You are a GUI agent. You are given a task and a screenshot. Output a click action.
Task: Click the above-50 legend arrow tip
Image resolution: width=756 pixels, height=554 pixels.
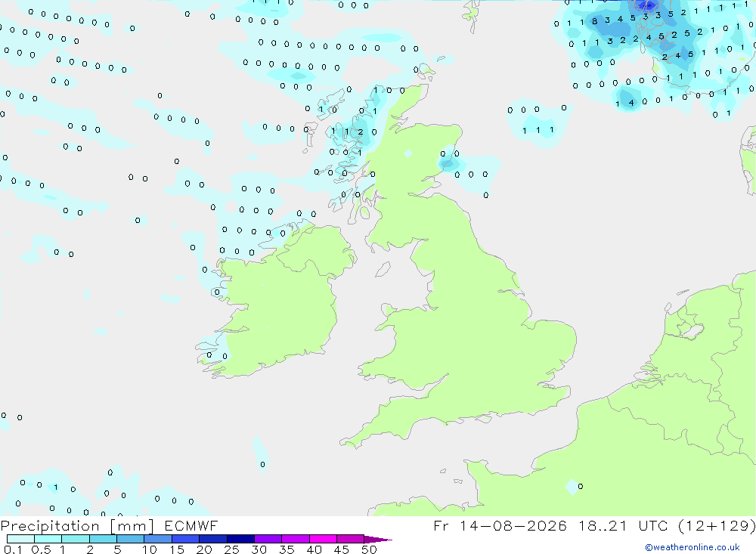pos(378,540)
